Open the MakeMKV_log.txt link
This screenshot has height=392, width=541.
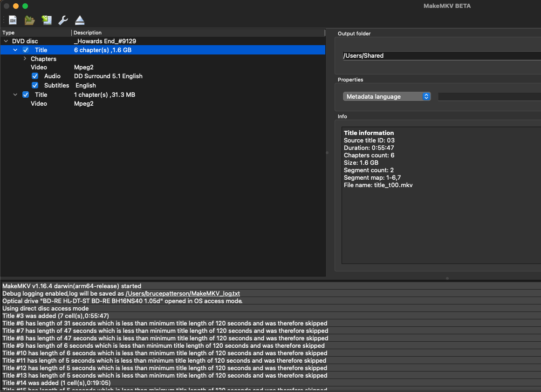pyautogui.click(x=183, y=293)
